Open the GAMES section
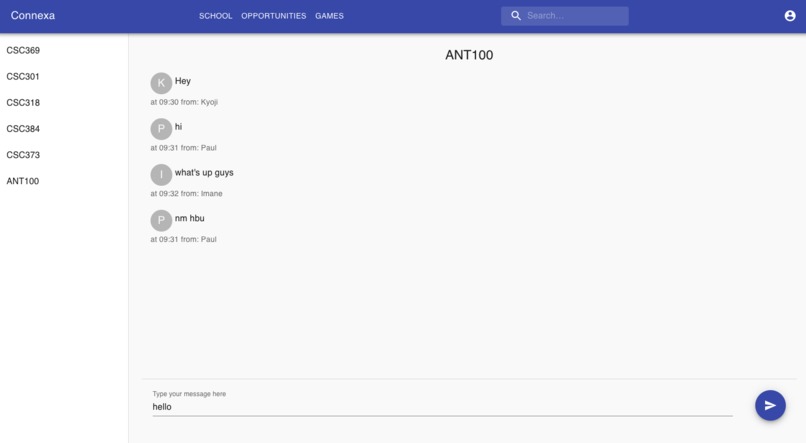 click(x=329, y=16)
